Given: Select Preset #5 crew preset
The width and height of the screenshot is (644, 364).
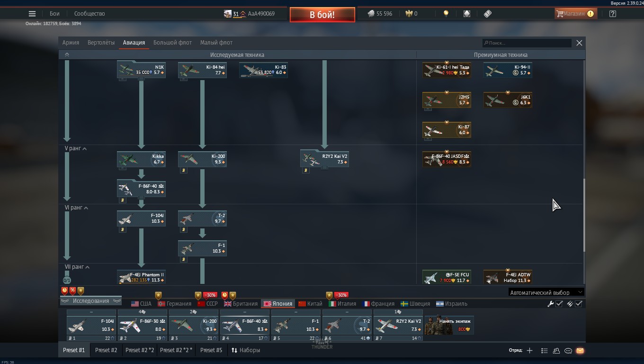Looking at the screenshot, I should point(211,350).
